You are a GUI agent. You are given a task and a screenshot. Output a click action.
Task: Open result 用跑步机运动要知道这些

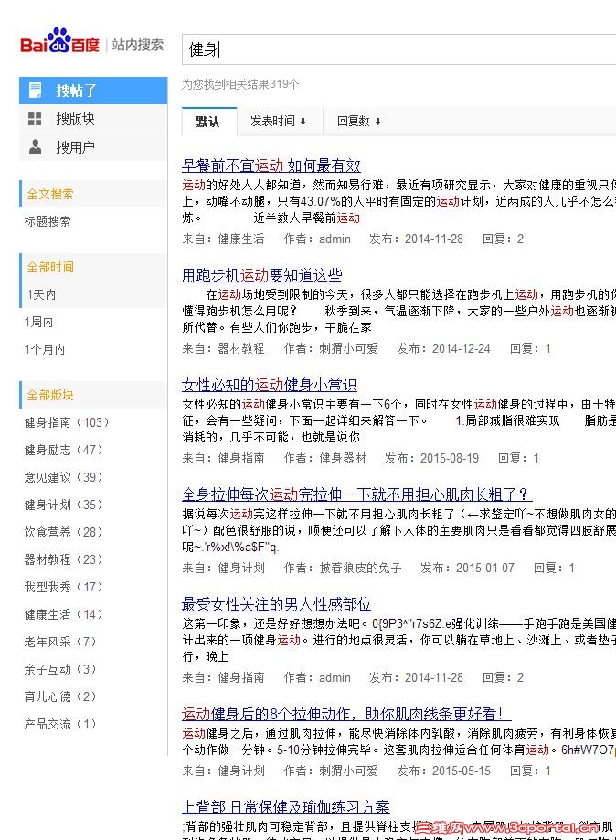[x=262, y=275]
